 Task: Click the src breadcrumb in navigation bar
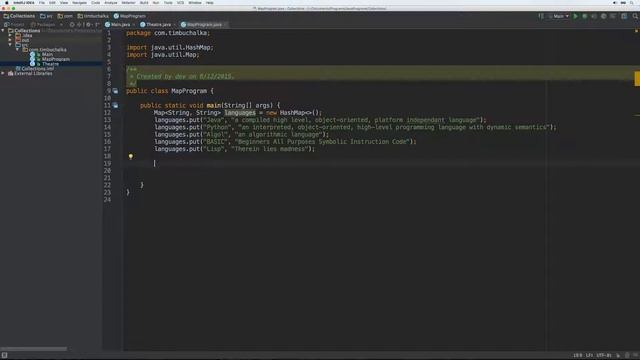point(46,16)
